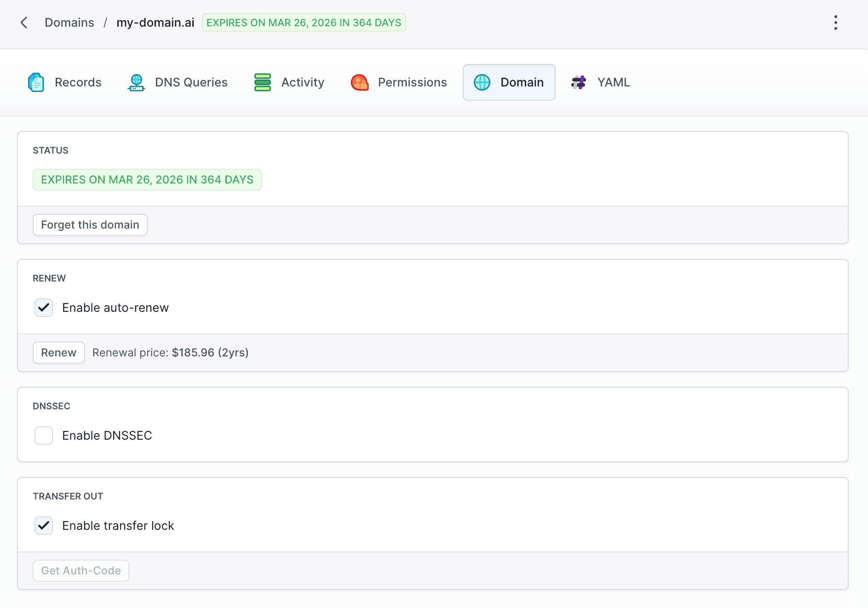Click the Permissions lock icon
This screenshot has width=868, height=608.
[x=360, y=82]
